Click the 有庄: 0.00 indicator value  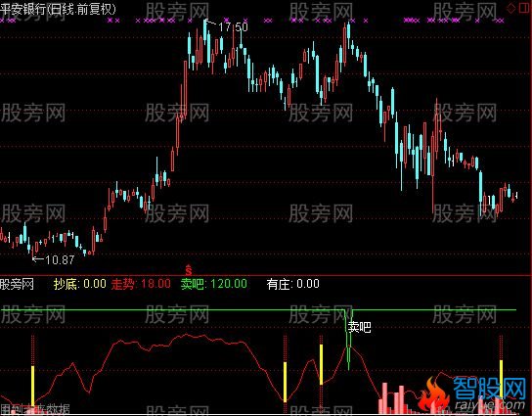[293, 284]
